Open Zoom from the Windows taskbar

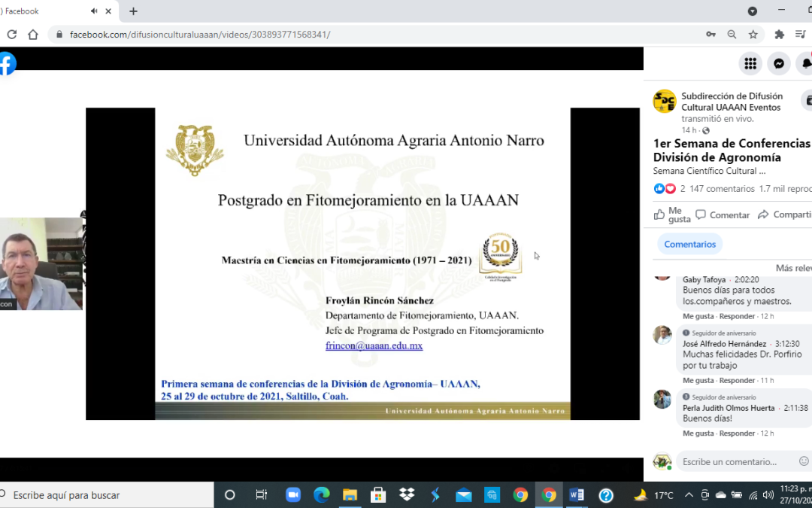pos(293,495)
